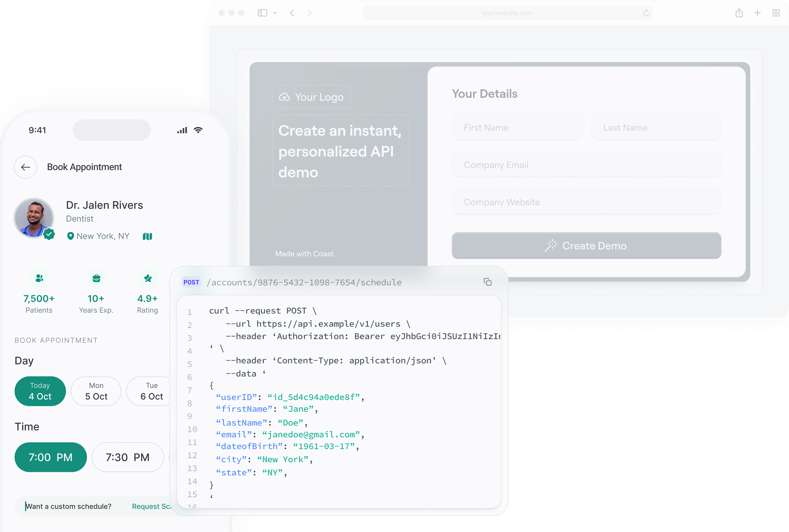Click the 'New York, NY' location text
This screenshot has width=789, height=532.
coord(103,236)
